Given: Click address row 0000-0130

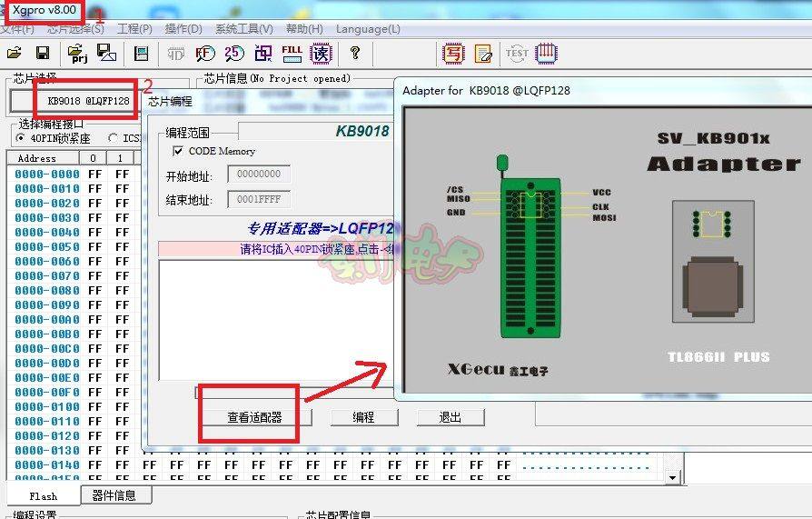Looking at the screenshot, I should pos(47,450).
